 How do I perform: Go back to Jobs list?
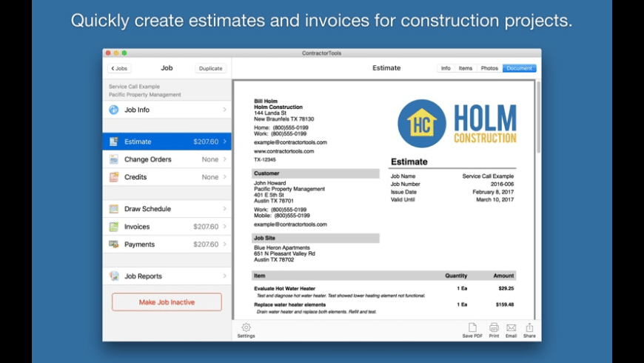119,68
